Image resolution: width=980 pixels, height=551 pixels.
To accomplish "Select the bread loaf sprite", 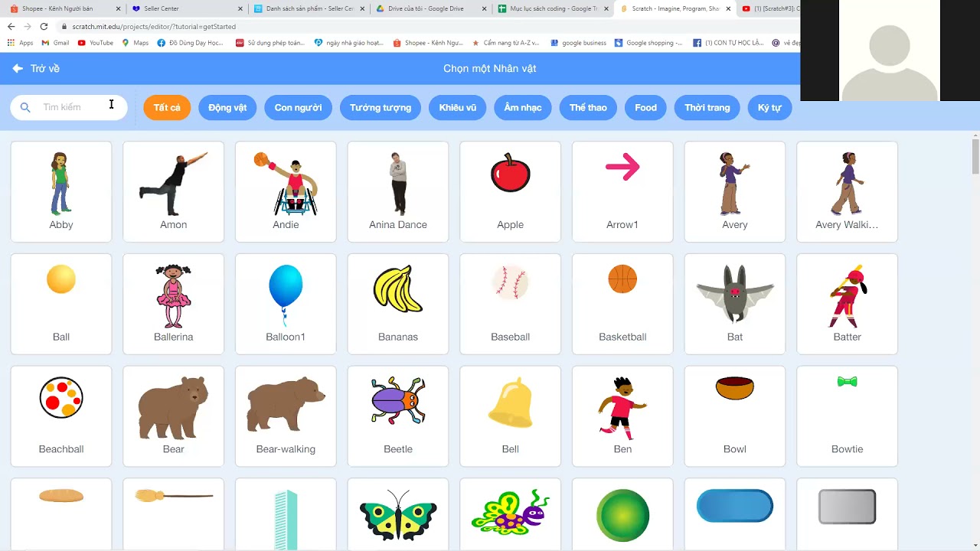I will (61, 514).
